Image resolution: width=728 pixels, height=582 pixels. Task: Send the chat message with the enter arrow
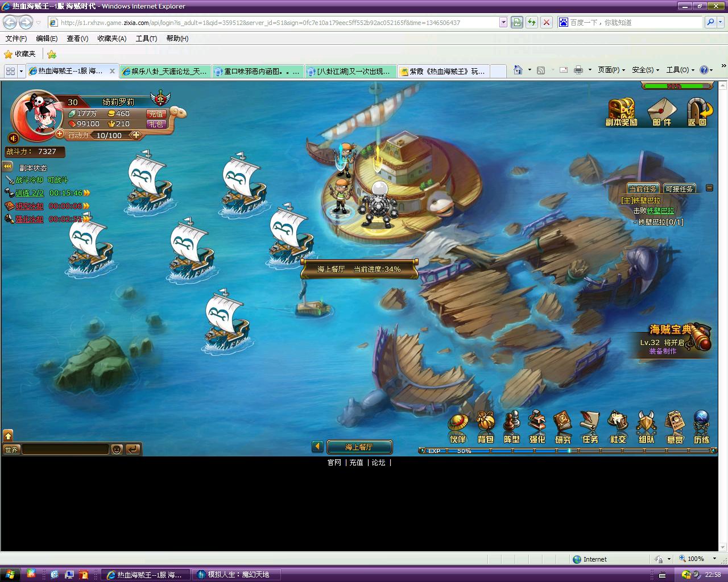133,449
